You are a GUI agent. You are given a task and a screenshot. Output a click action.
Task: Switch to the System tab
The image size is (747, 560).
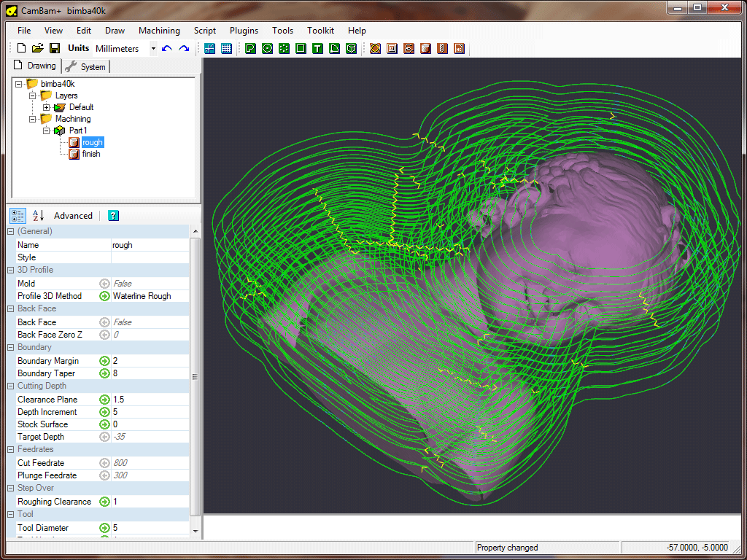86,66
